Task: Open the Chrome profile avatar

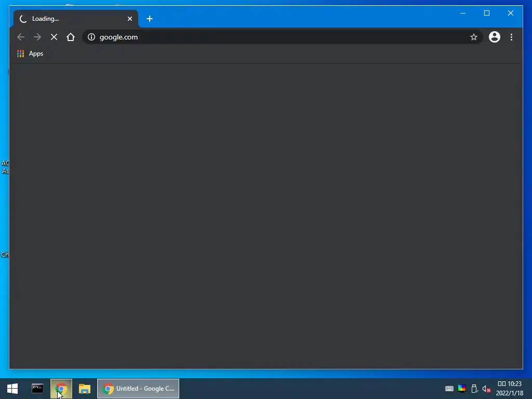Action: tap(495, 37)
